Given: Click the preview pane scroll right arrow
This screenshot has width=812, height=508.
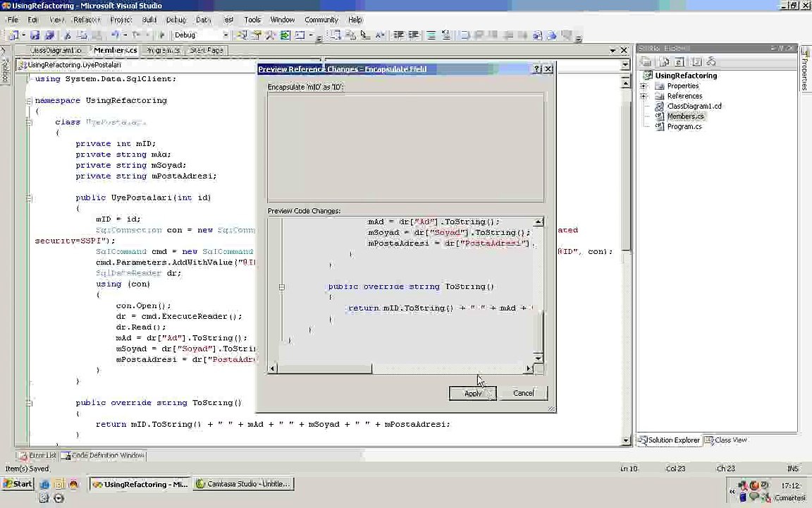Looking at the screenshot, I should (528, 368).
